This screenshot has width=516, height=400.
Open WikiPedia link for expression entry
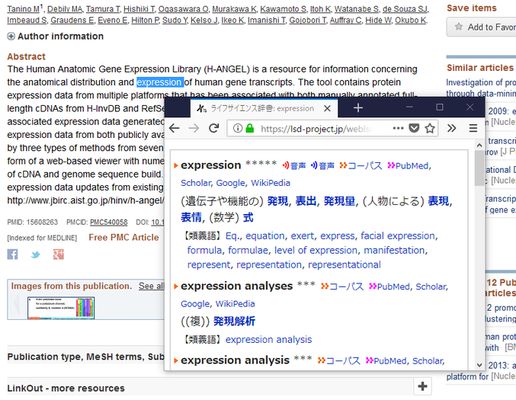coord(270,183)
